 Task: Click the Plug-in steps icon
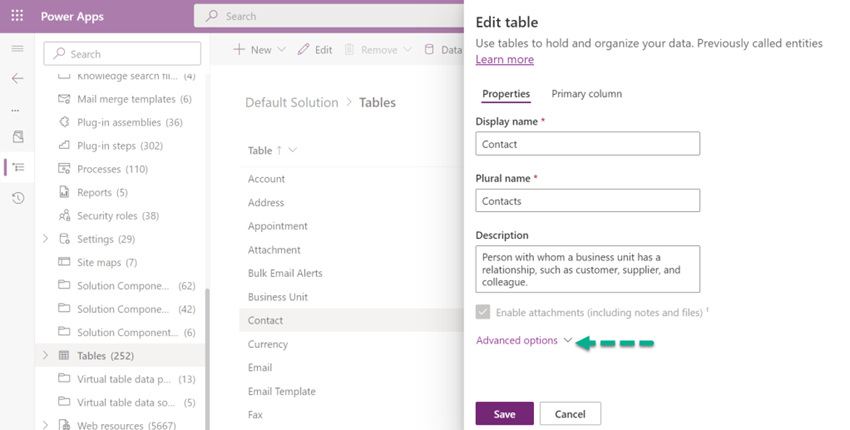[64, 145]
